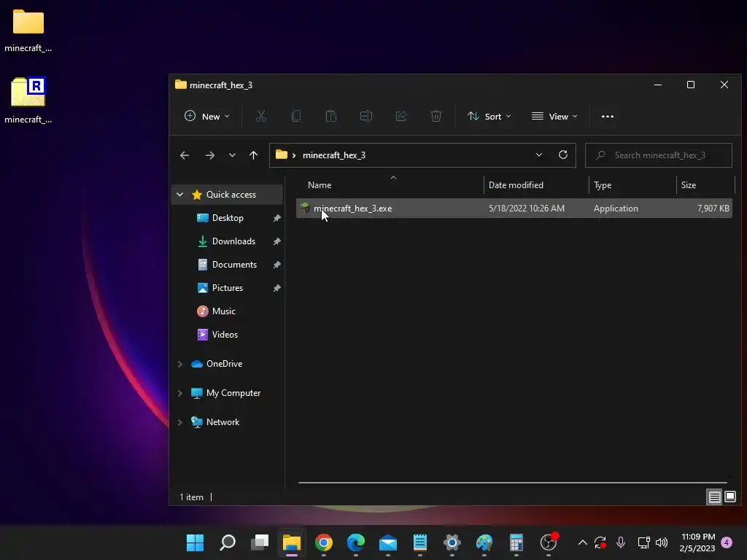Open OBS Studio from the taskbar
747x560 pixels.
pos(549,542)
